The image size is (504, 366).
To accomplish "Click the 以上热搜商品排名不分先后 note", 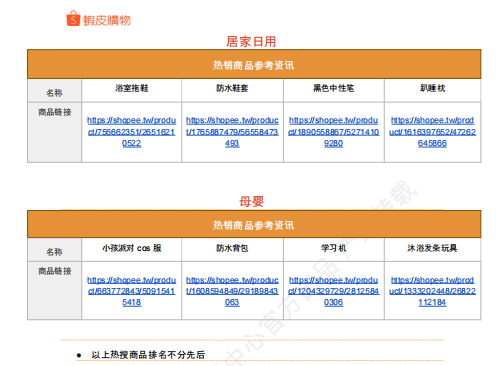I will [x=148, y=355].
